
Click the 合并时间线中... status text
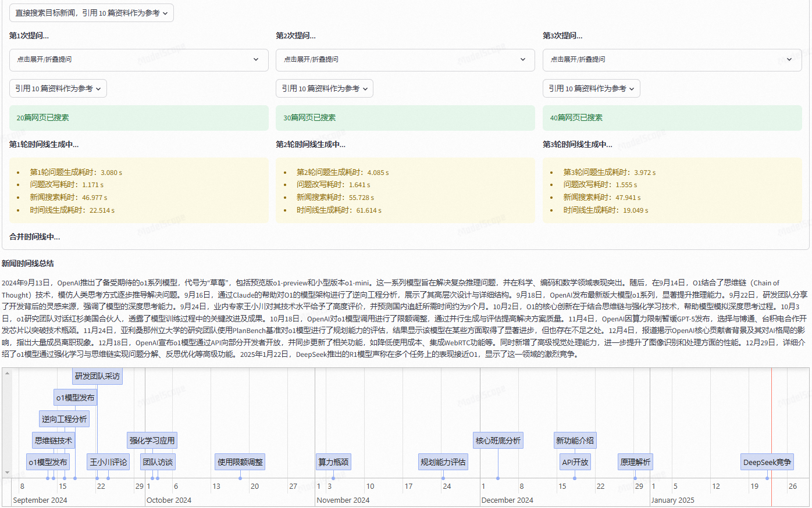(x=34, y=237)
